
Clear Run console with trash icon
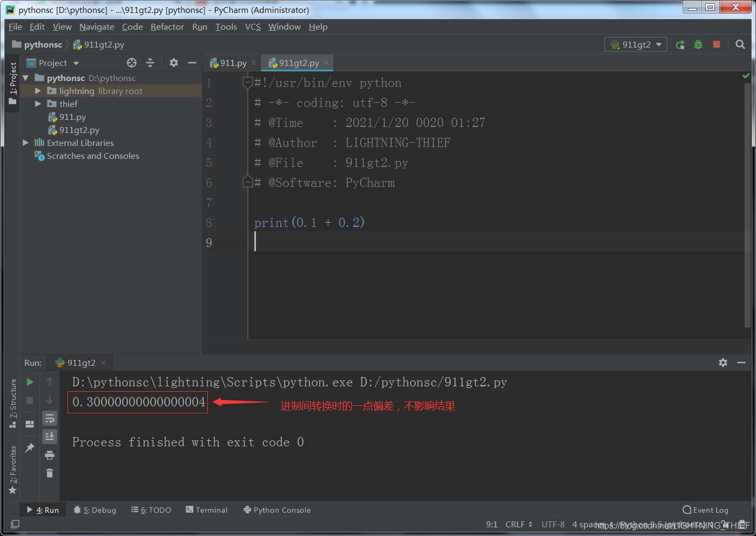(x=50, y=473)
